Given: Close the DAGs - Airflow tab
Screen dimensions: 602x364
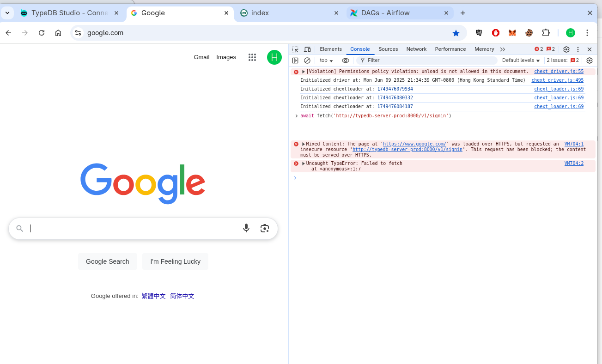Looking at the screenshot, I should pos(446,13).
